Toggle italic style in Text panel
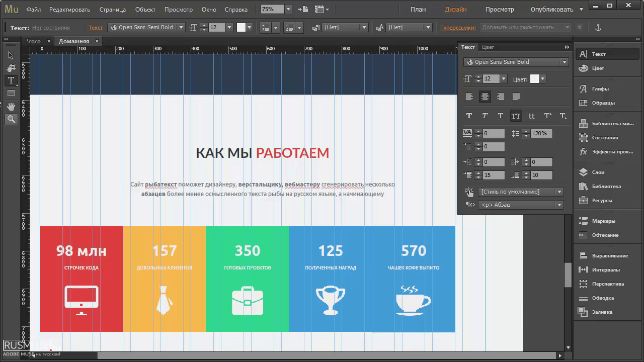644x362 pixels. 485,116
